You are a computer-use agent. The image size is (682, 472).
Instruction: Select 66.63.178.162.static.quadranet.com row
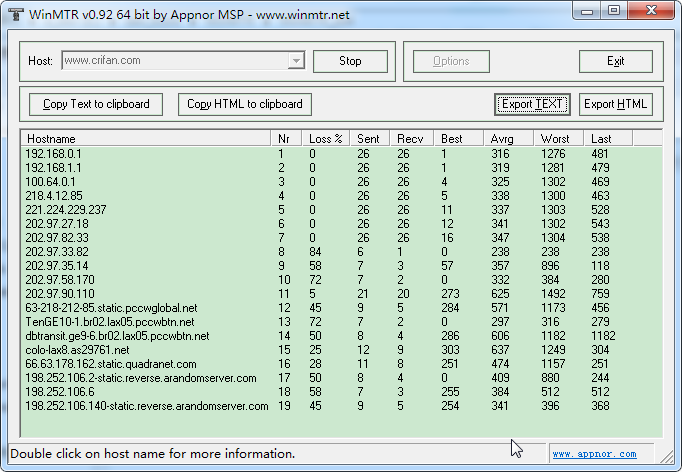coord(341,364)
